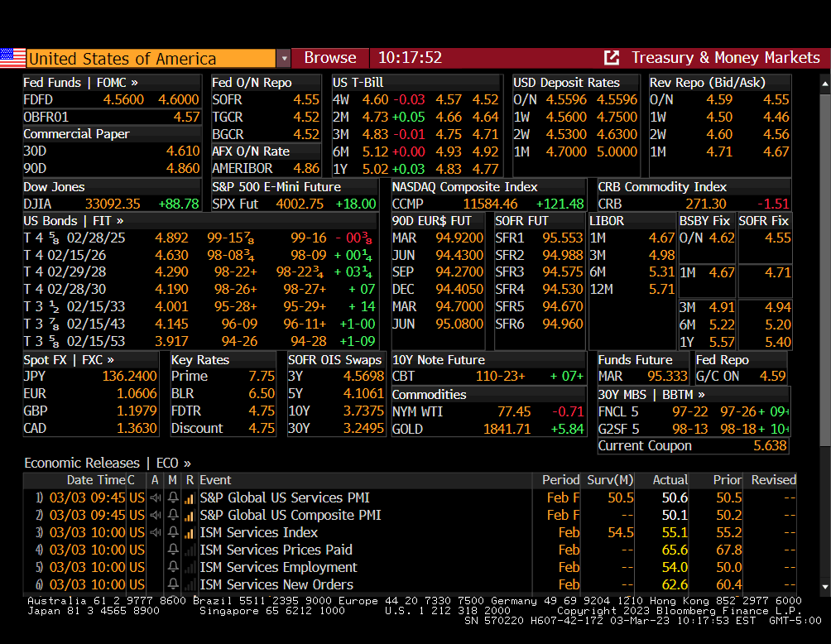Toggle alert bell for S&P Global US Services PMI
The image size is (831, 644).
[173, 497]
